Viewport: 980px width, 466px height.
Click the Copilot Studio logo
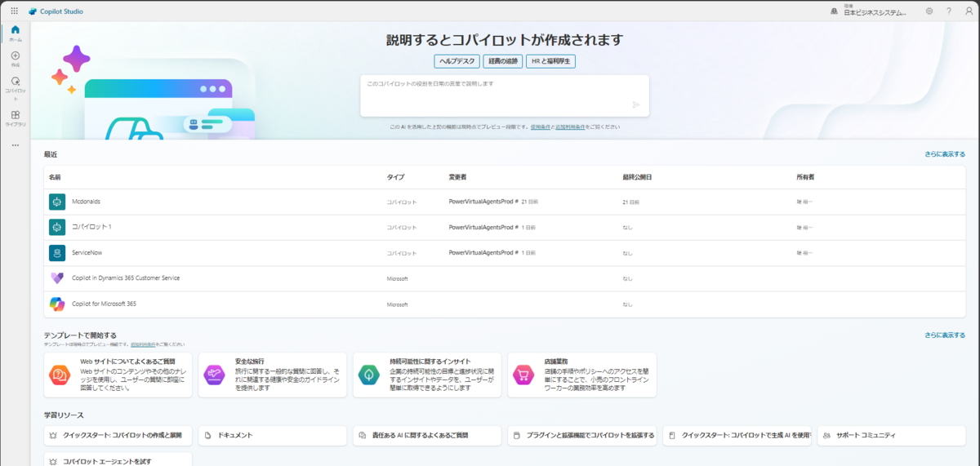pos(55,11)
